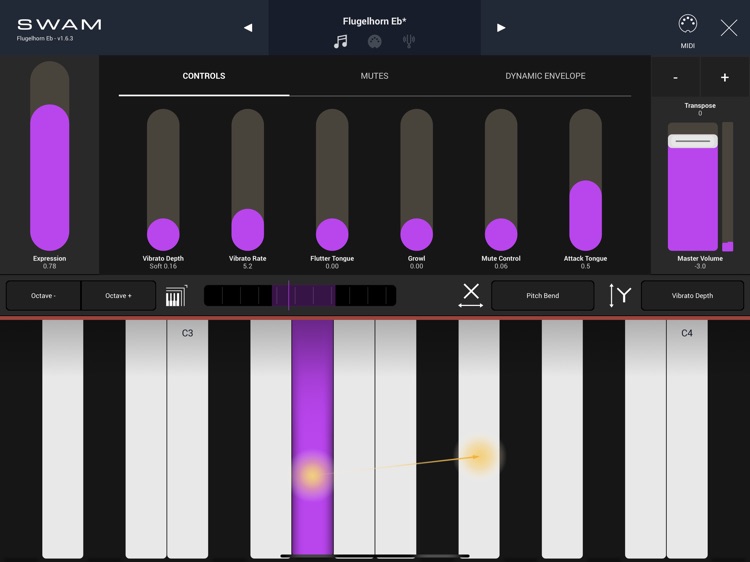The height and width of the screenshot is (562, 750).
Task: Toggle the keyboard layout icon
Action: coord(176,296)
